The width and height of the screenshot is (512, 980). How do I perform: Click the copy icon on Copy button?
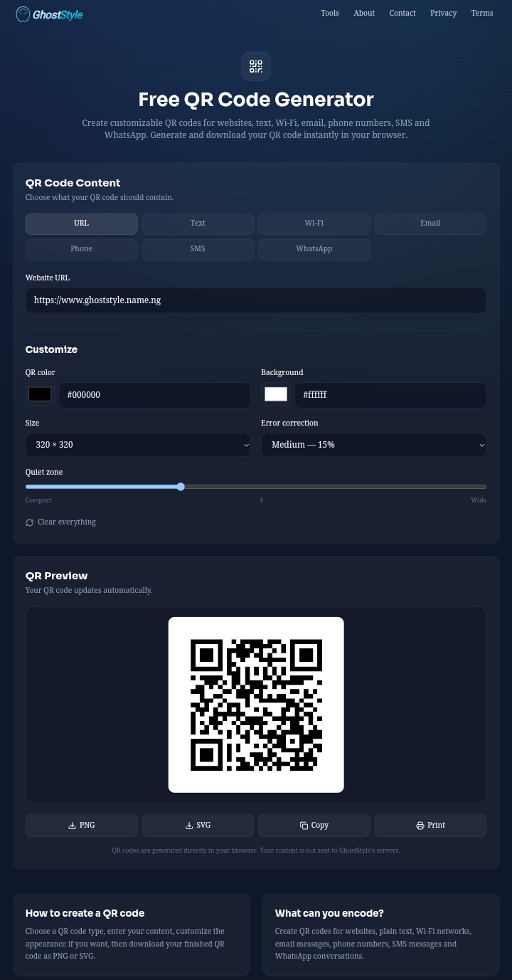pos(304,826)
